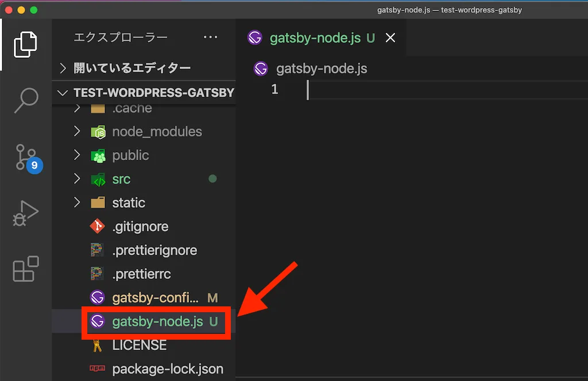The width and height of the screenshot is (588, 381).
Task: Close the gatsby-node.js tab
Action: coord(390,37)
